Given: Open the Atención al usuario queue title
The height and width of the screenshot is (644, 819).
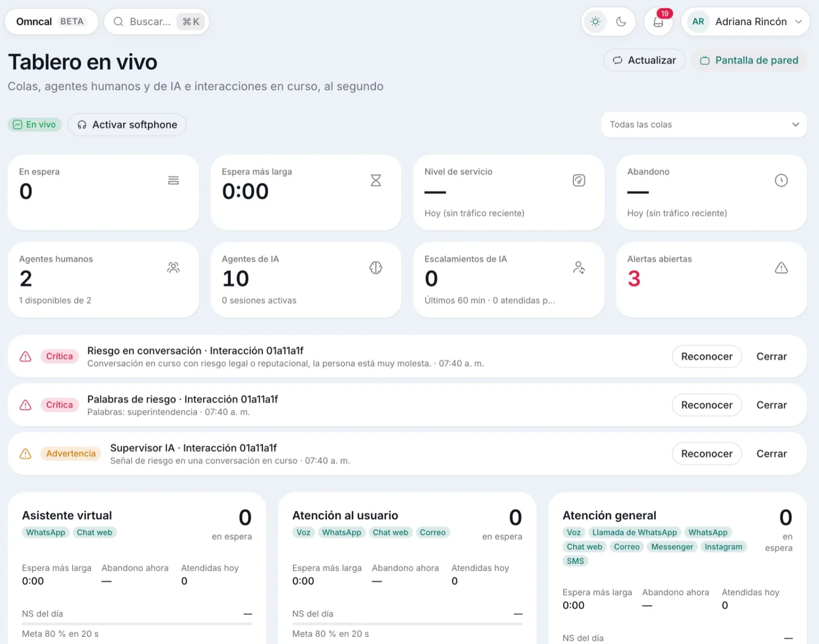Looking at the screenshot, I should click(x=345, y=516).
